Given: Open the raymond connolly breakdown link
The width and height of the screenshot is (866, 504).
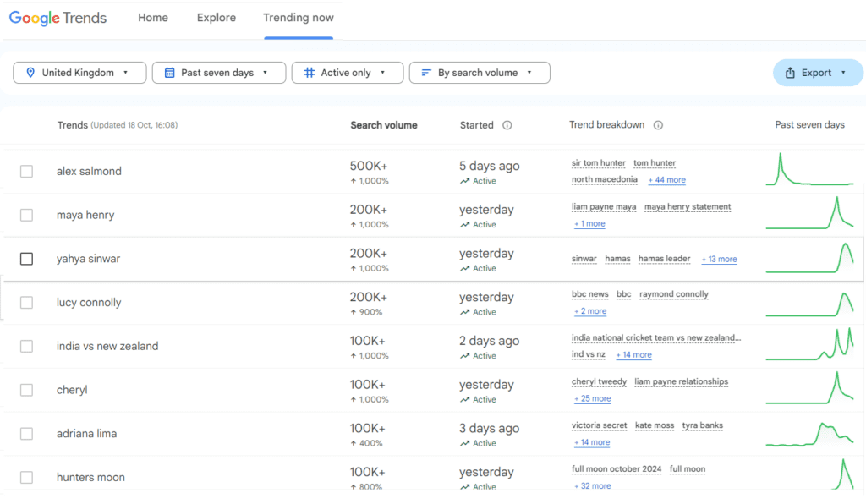Looking at the screenshot, I should click(x=674, y=293).
